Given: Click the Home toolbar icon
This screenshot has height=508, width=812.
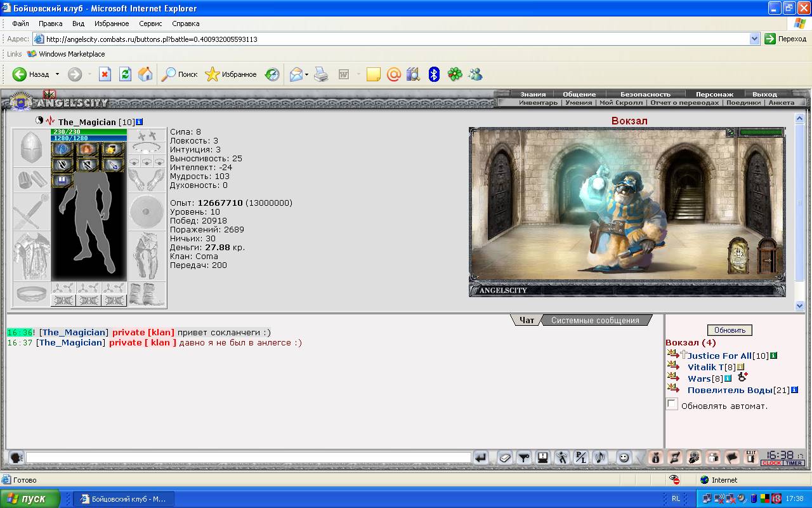Looking at the screenshot, I should (145, 74).
